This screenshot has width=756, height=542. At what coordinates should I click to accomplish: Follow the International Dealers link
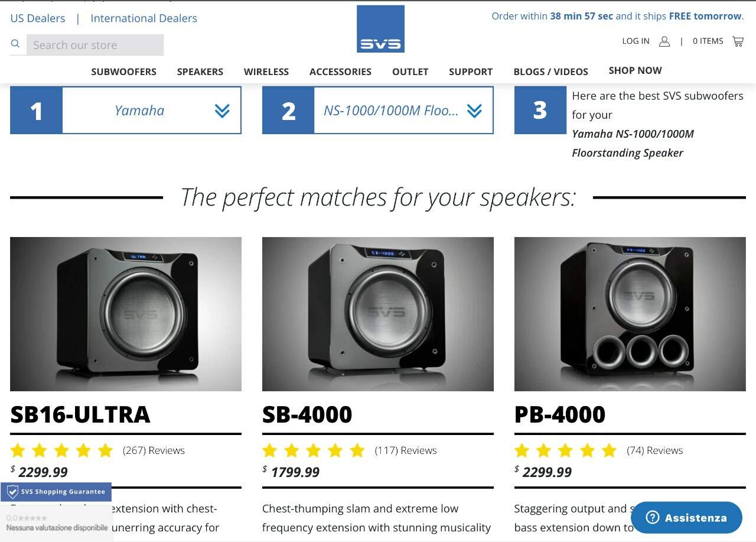[x=144, y=18]
